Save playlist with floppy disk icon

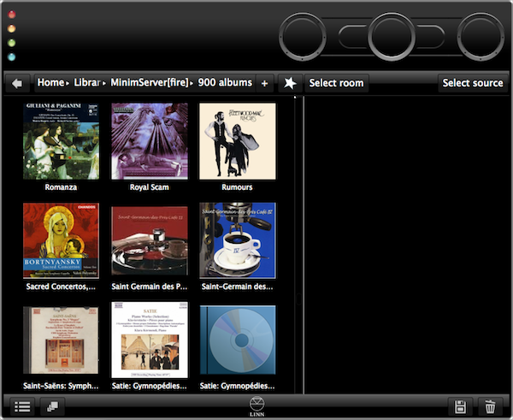460,407
